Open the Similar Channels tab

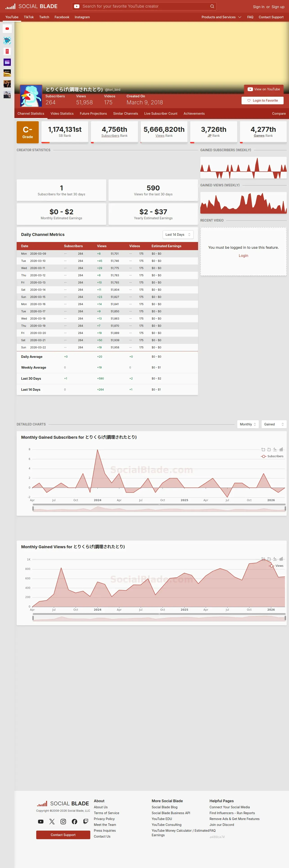click(x=126, y=114)
